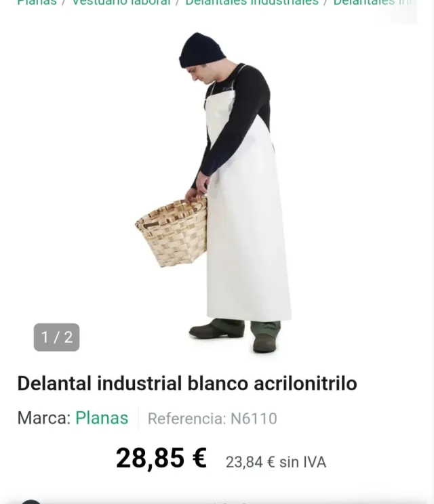This screenshot has height=504, width=434.
Task: Open Delantales industriales breadcrumb category
Action: 252,3
